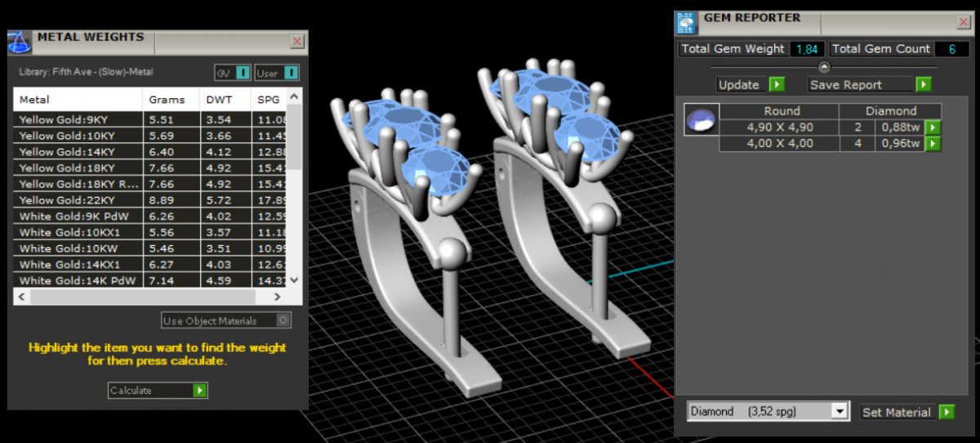Screen dimensions: 980x443
Task: Select the Yellow Gold:10KY row
Action: click(151, 136)
